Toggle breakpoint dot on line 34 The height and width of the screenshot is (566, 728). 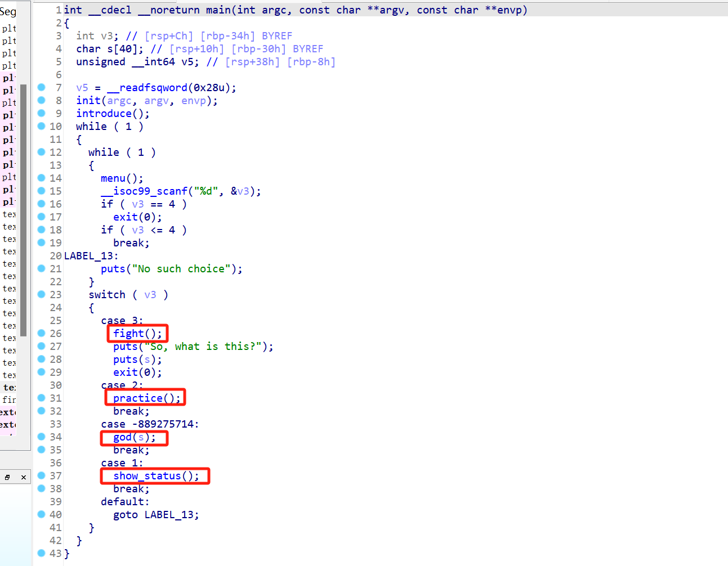point(41,437)
